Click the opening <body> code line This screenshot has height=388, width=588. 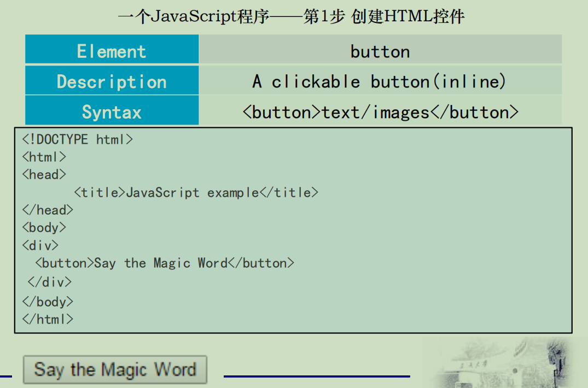point(44,228)
